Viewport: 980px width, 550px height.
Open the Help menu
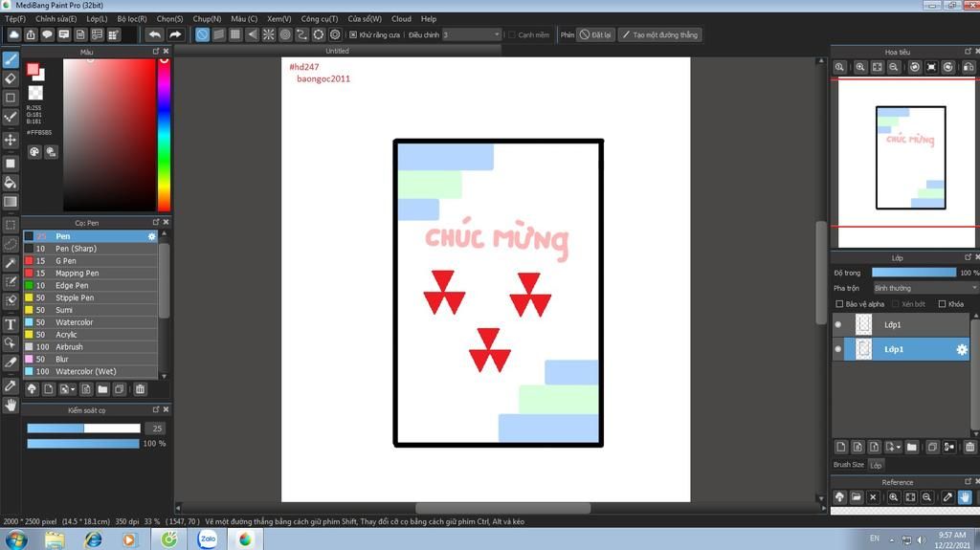point(429,19)
